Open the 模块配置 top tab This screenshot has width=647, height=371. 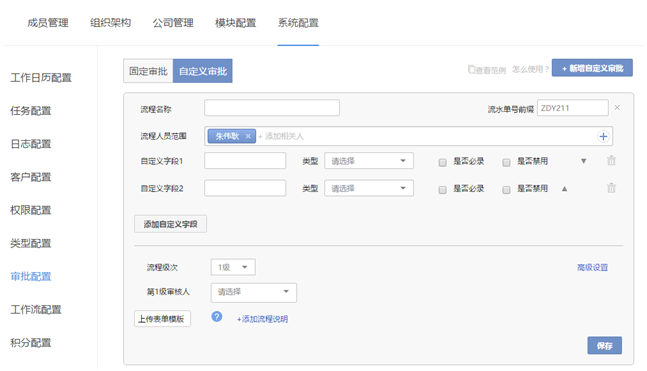point(236,23)
